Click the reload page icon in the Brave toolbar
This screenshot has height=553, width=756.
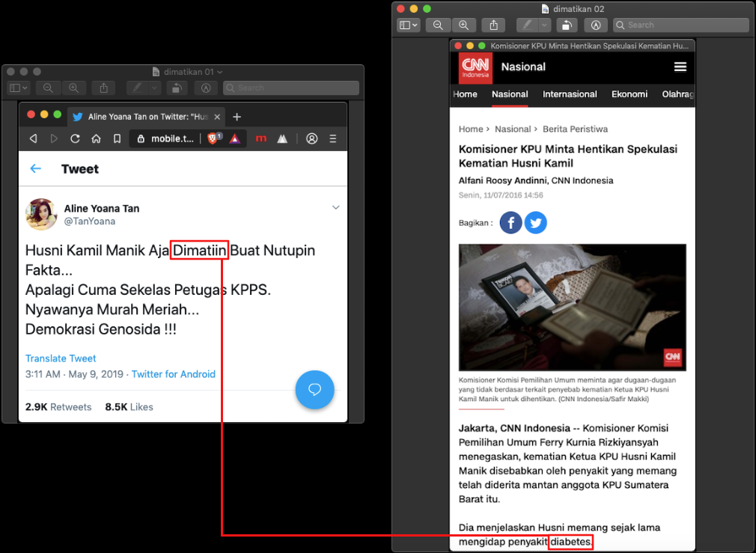76,138
